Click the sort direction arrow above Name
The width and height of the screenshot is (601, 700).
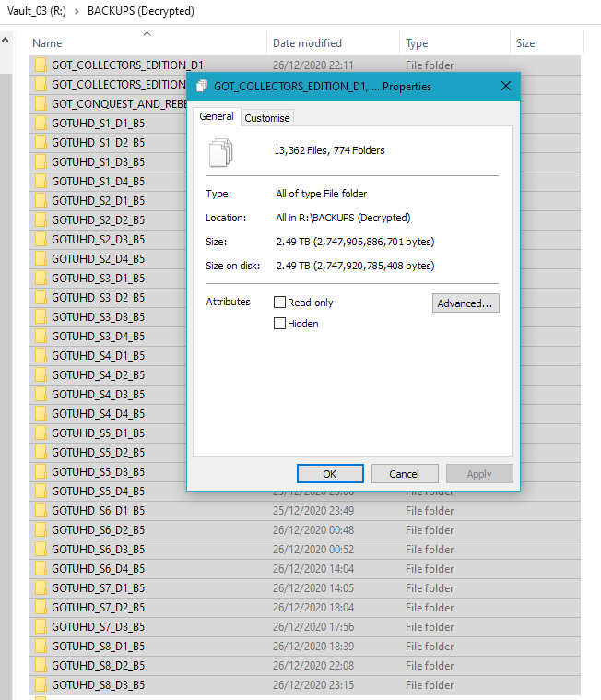click(147, 33)
